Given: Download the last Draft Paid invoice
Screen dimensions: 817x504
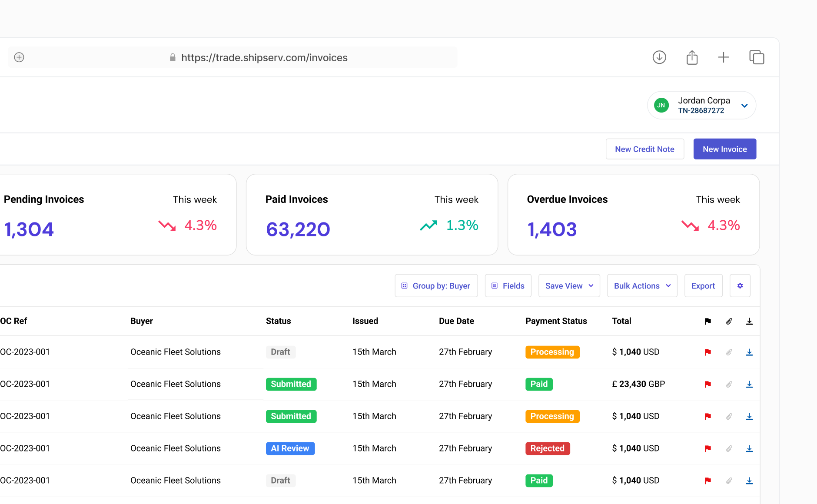Looking at the screenshot, I should [x=749, y=481].
